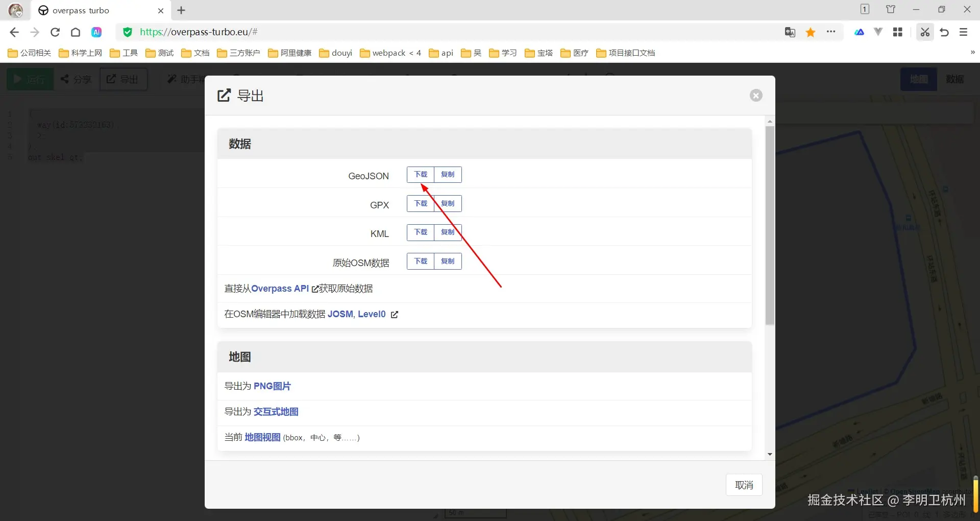This screenshot has height=521, width=980.
Task: Open the 阿里健康 bookmark folder
Action: [289, 53]
